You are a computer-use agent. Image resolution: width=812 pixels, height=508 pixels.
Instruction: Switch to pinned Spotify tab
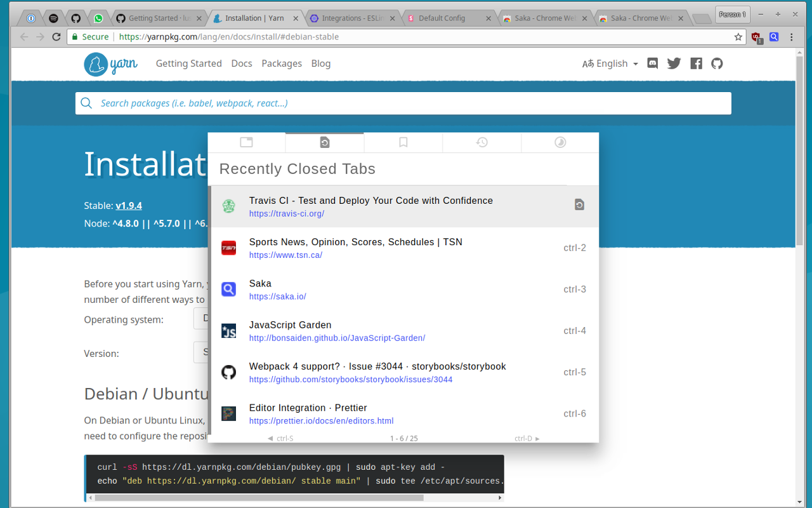click(x=53, y=18)
